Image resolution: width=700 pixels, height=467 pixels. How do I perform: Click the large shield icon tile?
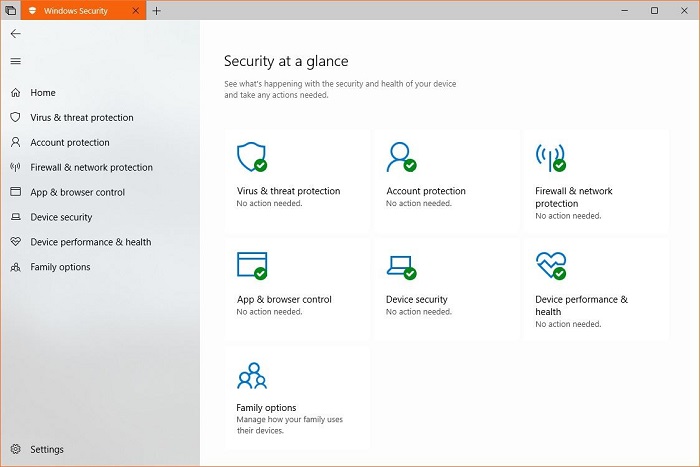pyautogui.click(x=252, y=157)
